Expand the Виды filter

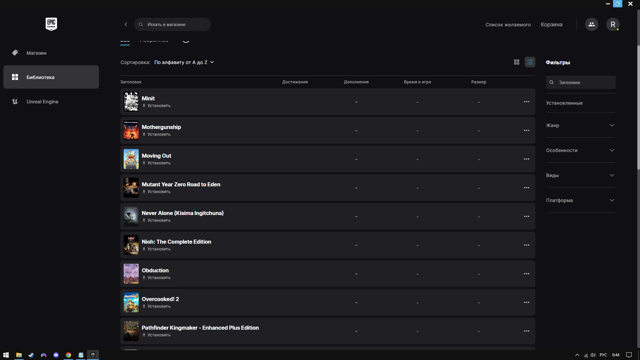(x=580, y=176)
